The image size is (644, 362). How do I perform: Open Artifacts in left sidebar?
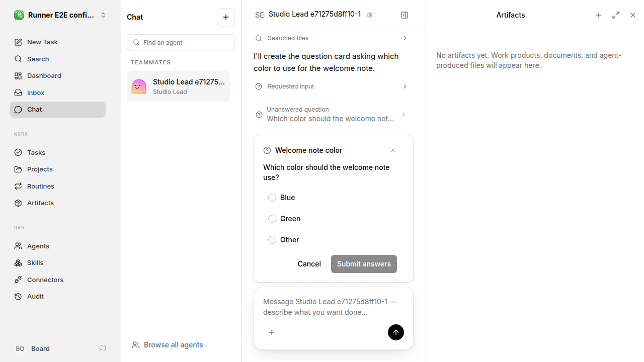pyautogui.click(x=58, y=203)
